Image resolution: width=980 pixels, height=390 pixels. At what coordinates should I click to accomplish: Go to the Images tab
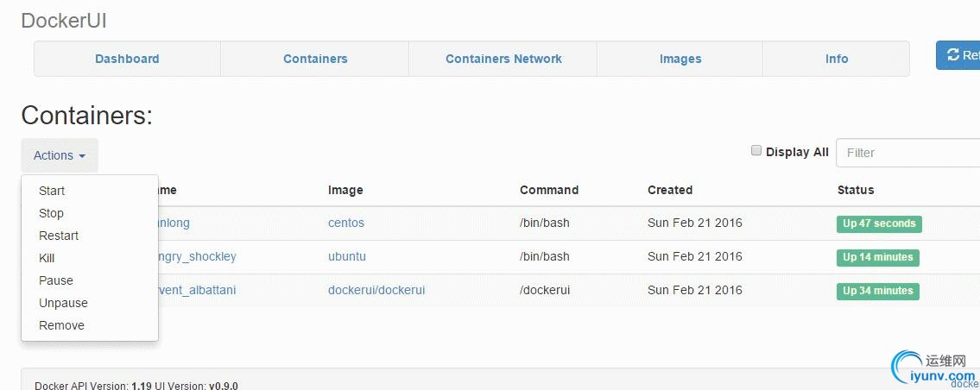[x=680, y=59]
